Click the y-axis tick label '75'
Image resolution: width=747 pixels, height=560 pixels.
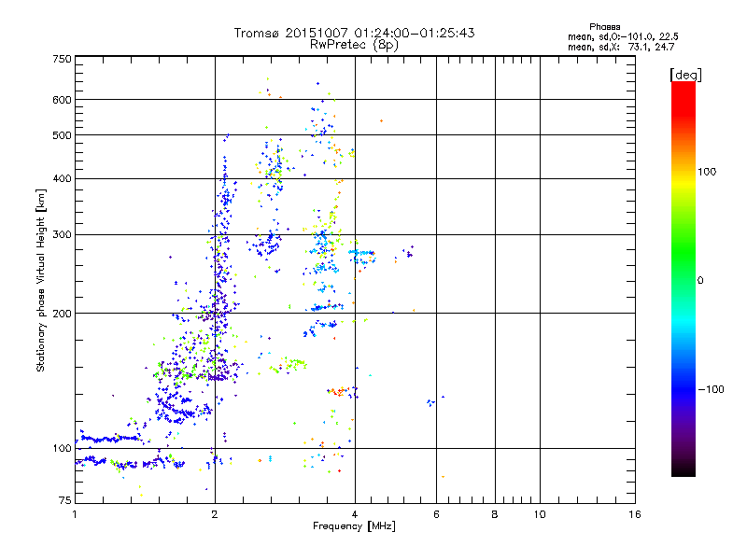coord(65,500)
